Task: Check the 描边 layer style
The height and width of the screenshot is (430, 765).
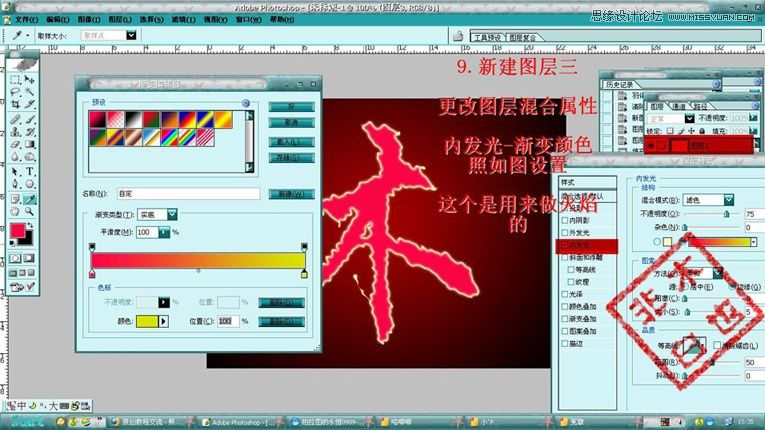Action: [x=565, y=344]
